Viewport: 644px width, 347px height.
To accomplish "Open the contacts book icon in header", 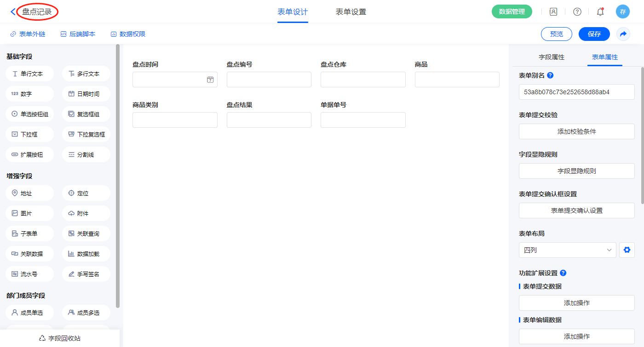I will tap(553, 12).
